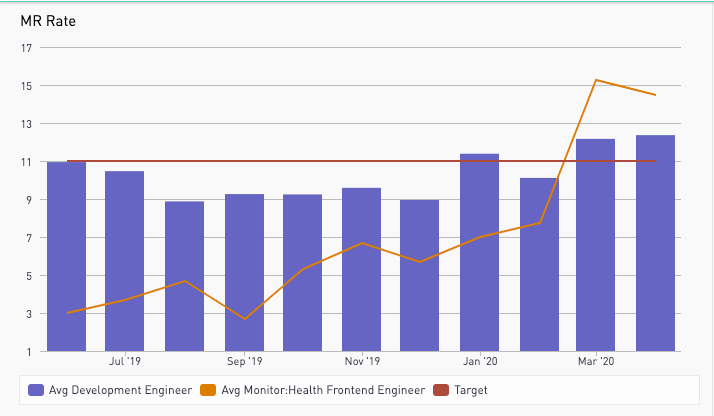Click the orange line's lowest dip at Sep '19

pyautogui.click(x=244, y=319)
